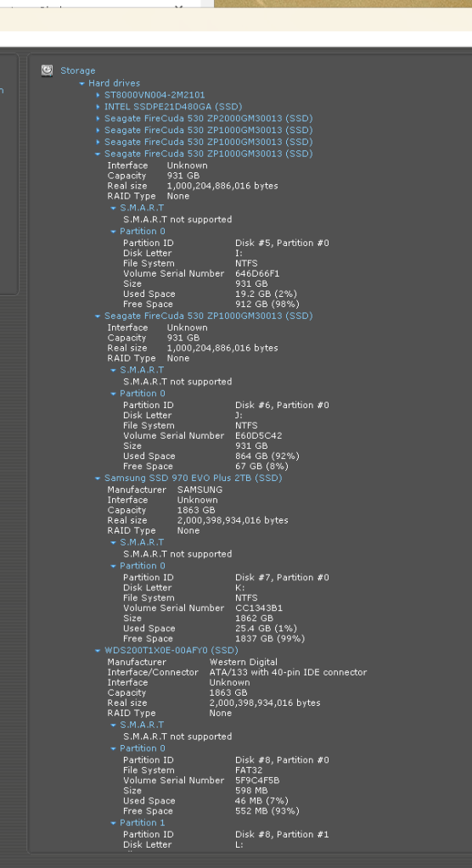This screenshot has width=472, height=868.
Task: Select Seagate FireCuda 530 ZP2000GM30013 entry
Action: (208, 119)
